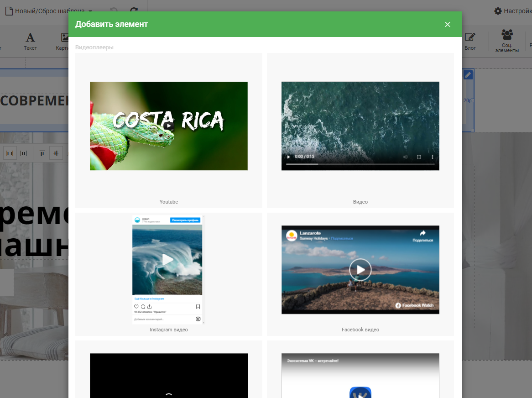Click the Настройки gear icon
This screenshot has height=398, width=532.
498,11
